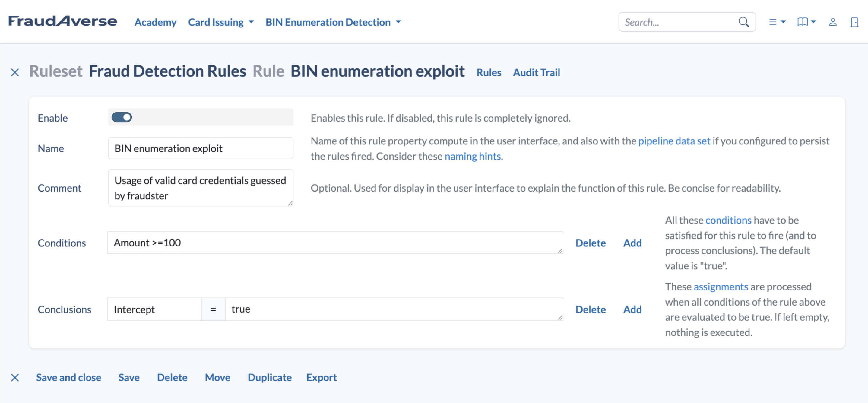
Task: Open the book documentation menu icon
Action: pyautogui.click(x=806, y=22)
